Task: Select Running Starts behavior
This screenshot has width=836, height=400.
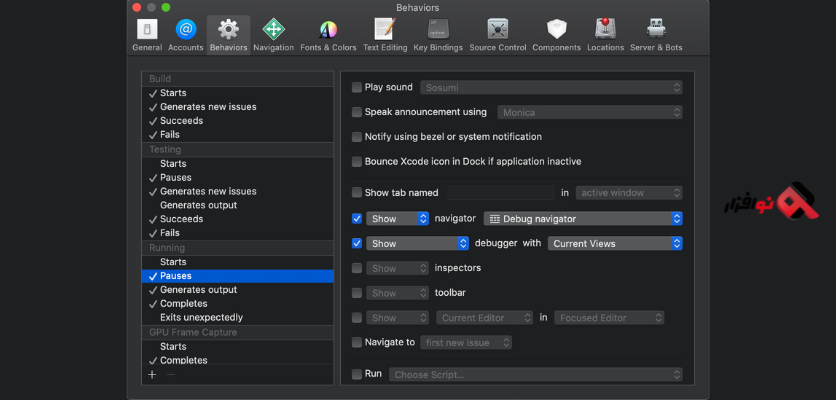Action: 238,262
